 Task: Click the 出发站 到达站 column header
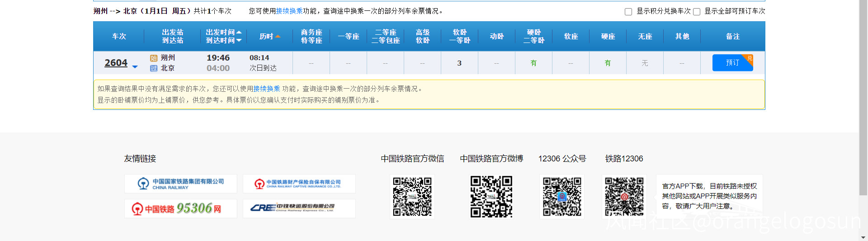click(172, 36)
